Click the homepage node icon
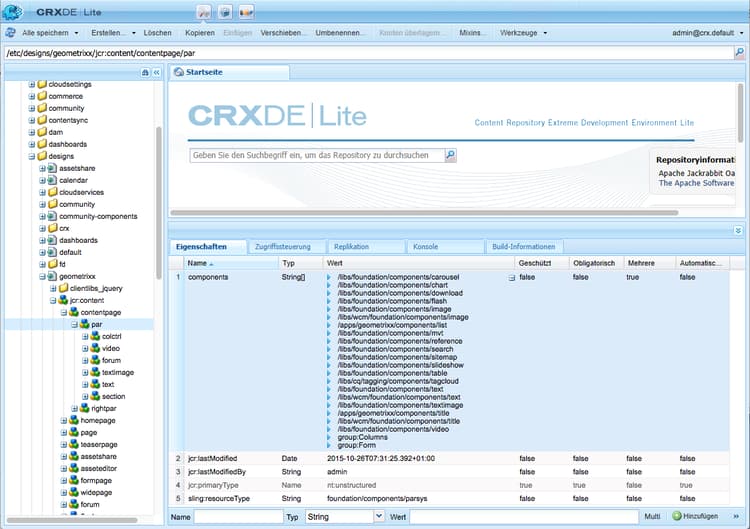The width and height of the screenshot is (750, 529). [x=74, y=420]
